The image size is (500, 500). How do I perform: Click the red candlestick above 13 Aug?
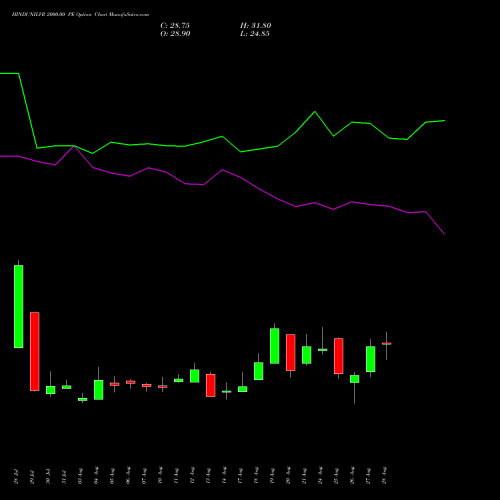pyautogui.click(x=211, y=385)
